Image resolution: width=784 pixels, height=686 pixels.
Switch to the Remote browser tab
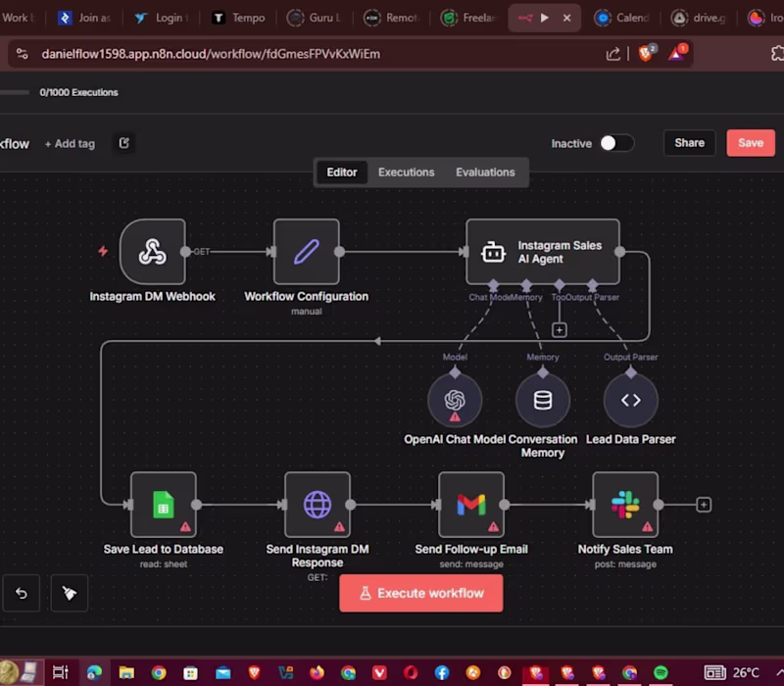pyautogui.click(x=392, y=18)
